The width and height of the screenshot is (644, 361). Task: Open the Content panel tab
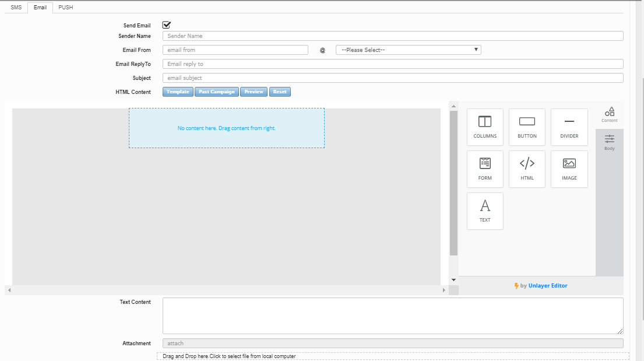point(609,114)
